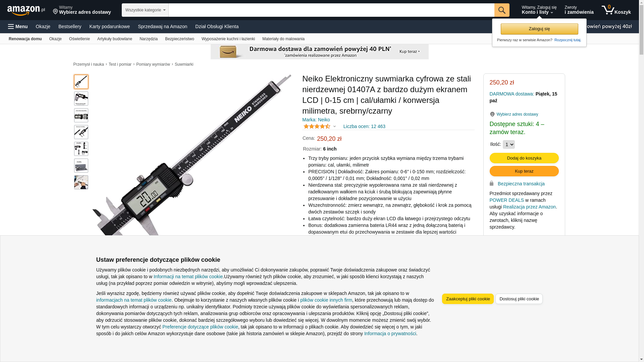Open the Karty podarunkowe menu item
Screen dimensions: 644x362
coord(109,26)
